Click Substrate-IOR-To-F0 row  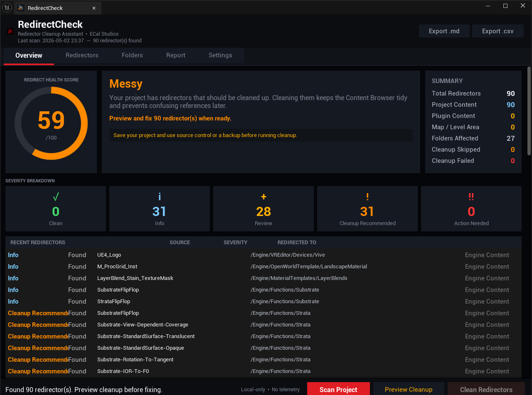point(264,371)
